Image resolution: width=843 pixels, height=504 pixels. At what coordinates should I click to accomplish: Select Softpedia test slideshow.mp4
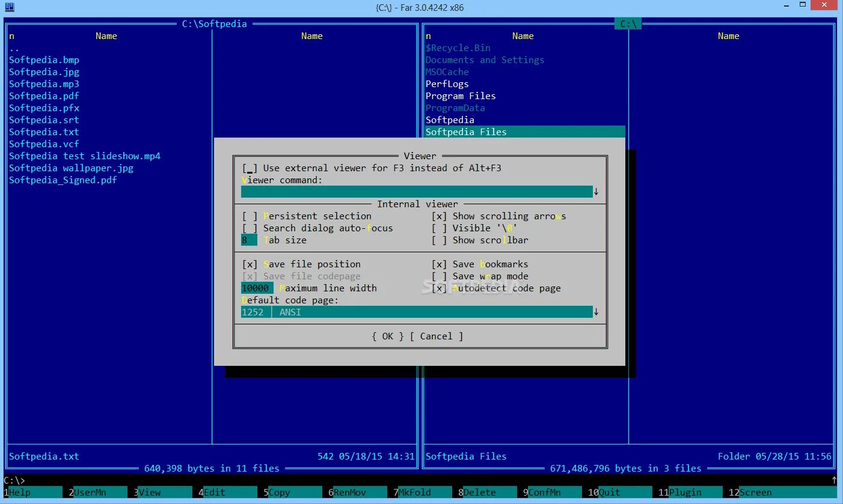tap(85, 156)
